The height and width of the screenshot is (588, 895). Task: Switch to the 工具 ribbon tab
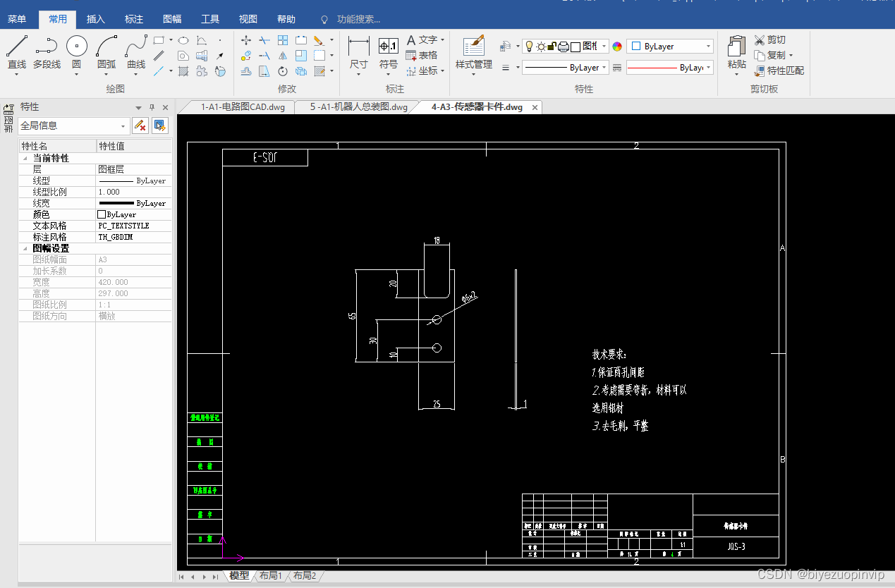coord(210,20)
